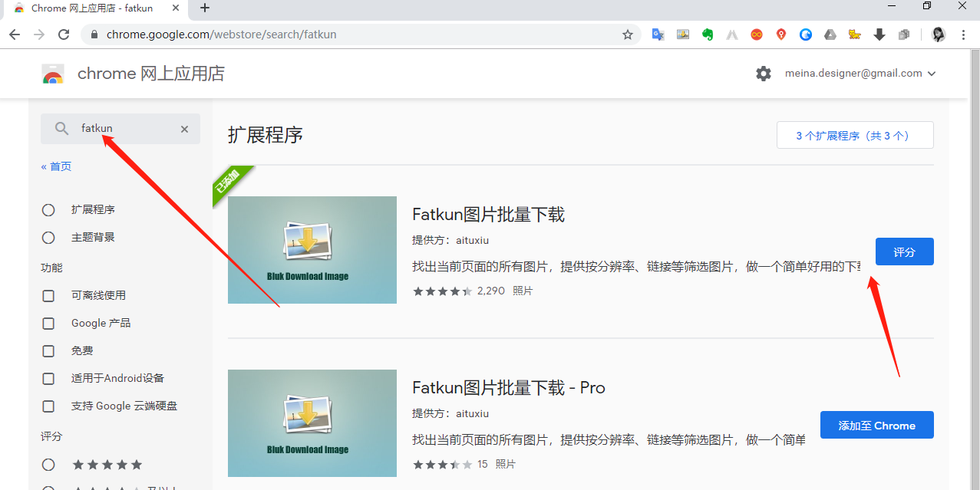Screen dimensions: 980x490
Task: Check 适用于Android设备 filter
Action: (x=48, y=379)
